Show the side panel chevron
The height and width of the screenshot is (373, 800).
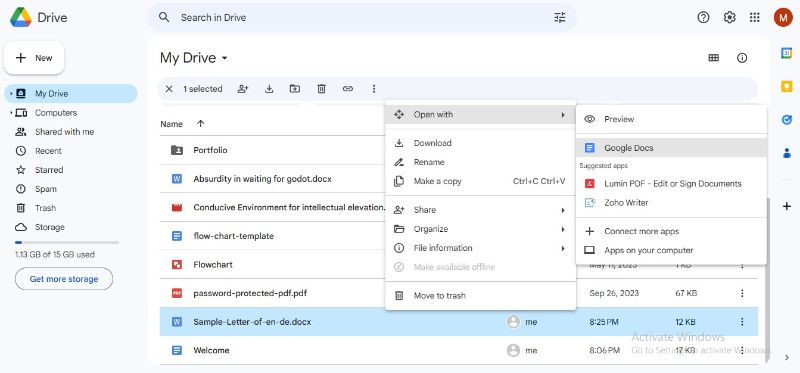click(786, 358)
